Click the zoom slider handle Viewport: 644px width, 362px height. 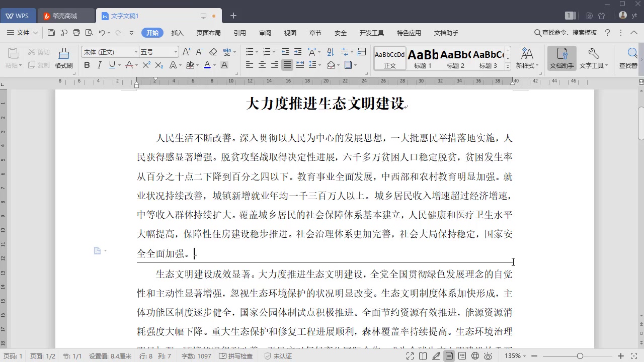(580, 356)
